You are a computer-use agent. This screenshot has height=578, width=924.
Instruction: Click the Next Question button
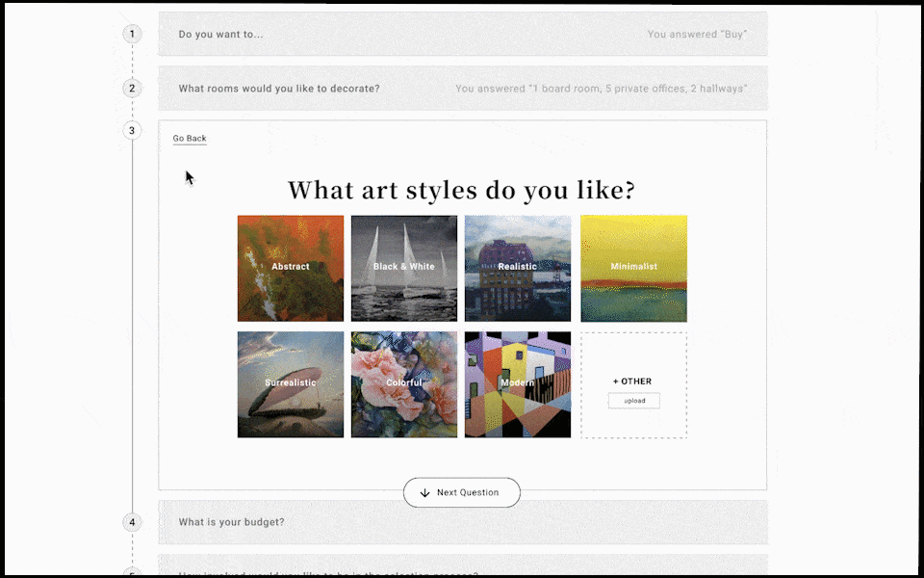point(461,492)
